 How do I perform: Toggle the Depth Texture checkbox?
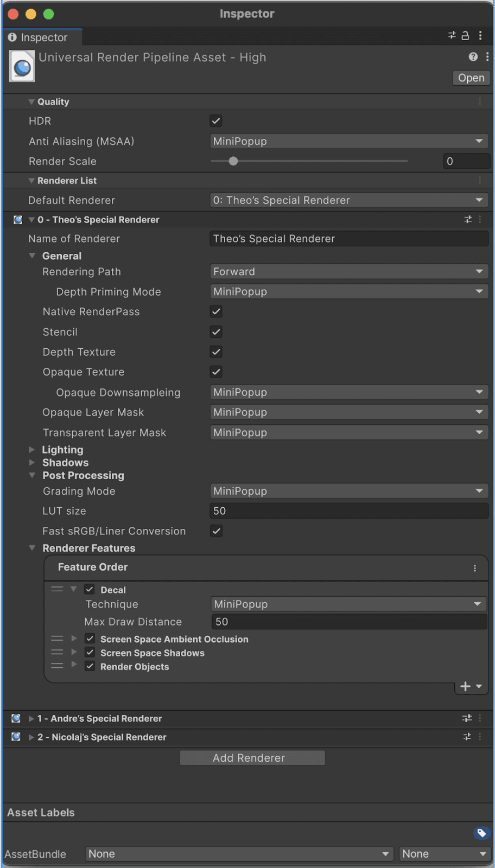(216, 352)
